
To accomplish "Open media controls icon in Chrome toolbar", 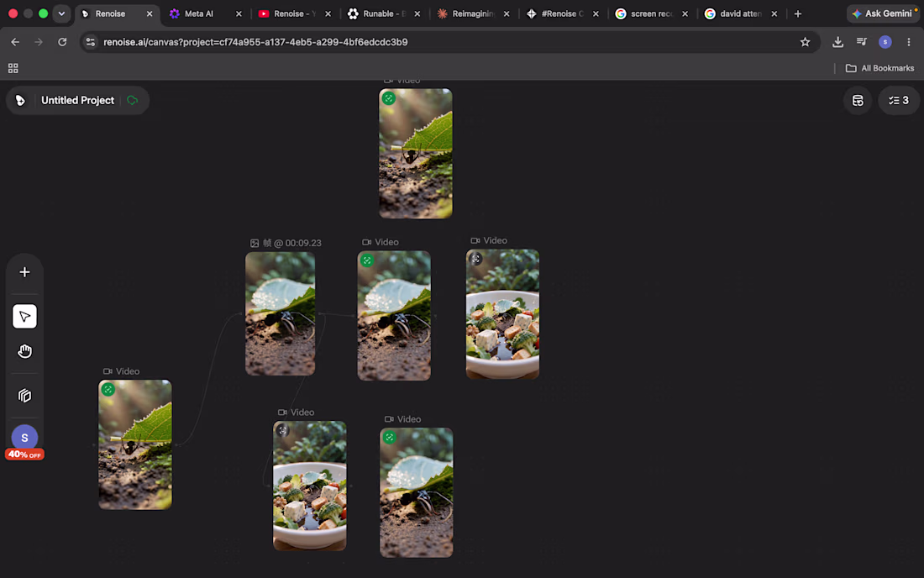I will tap(862, 42).
